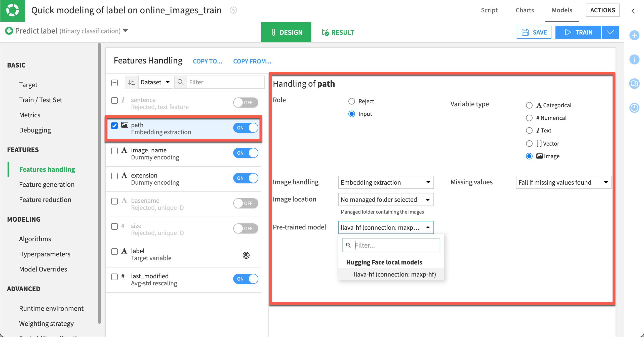Expand the Missing values dropdown
Viewport: 644px width, 337px height.
tap(563, 182)
